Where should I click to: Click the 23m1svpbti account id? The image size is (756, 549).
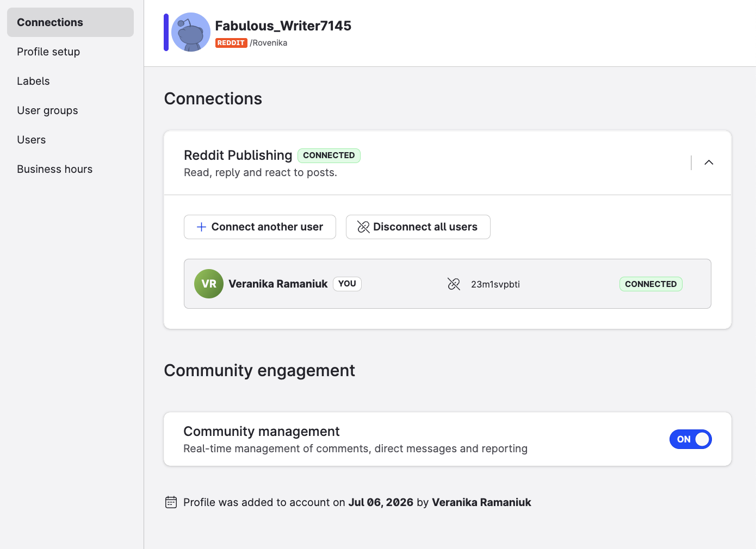(495, 284)
